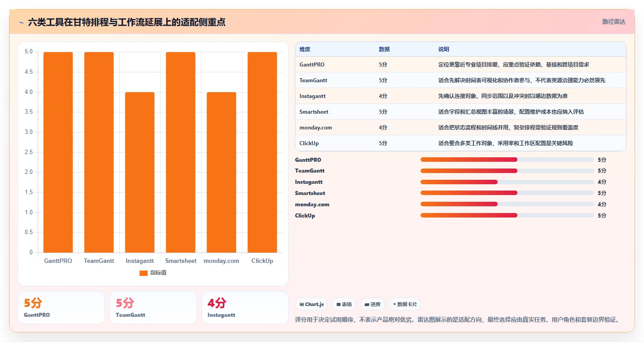Click the TeamGantt bar in the chart
This screenshot has height=342, width=644.
99,152
